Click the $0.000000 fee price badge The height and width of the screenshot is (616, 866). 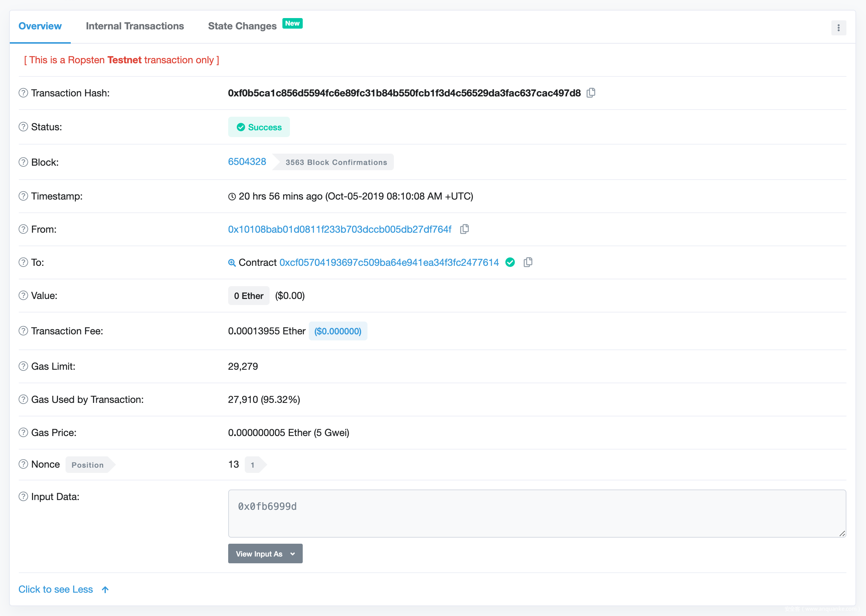click(x=338, y=331)
